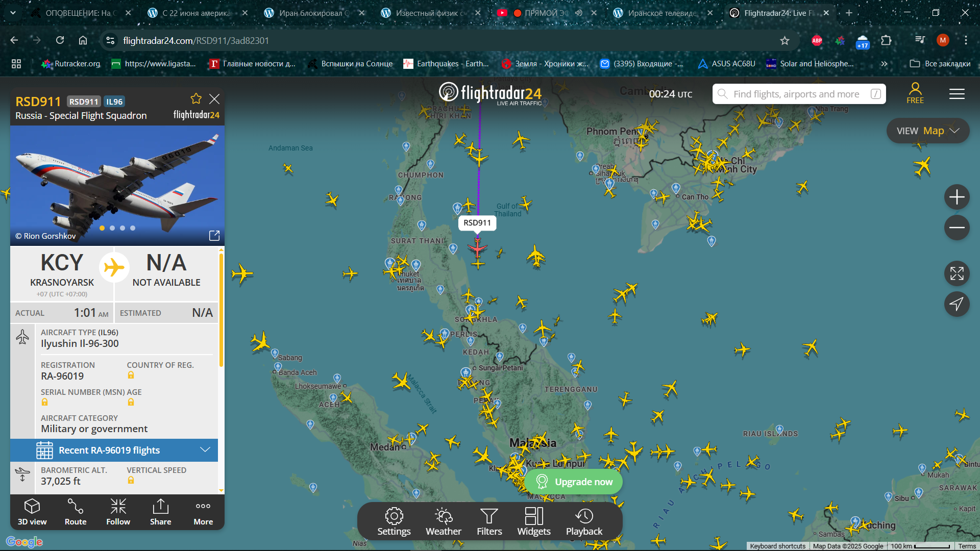Viewport: 980px width, 551px height.
Task: Click the RSD911 map label
Action: 477,223
